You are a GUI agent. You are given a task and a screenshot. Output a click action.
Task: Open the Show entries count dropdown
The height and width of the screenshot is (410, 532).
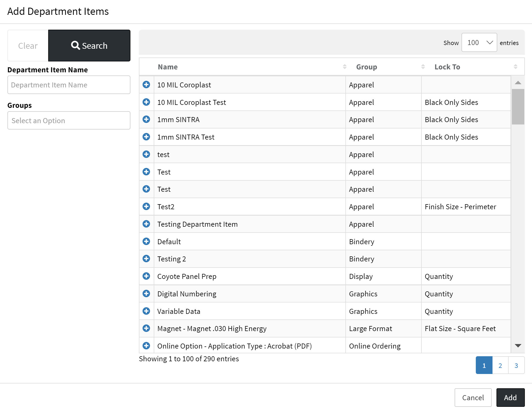(x=479, y=43)
